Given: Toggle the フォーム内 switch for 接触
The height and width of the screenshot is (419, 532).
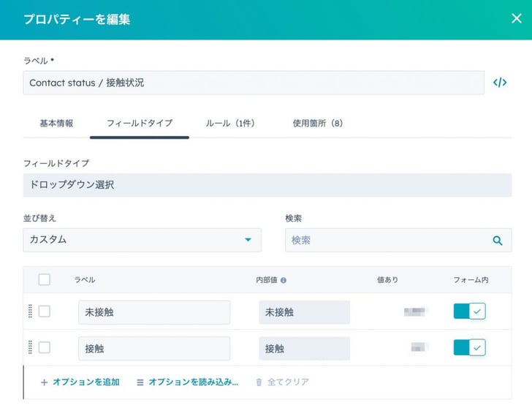Looking at the screenshot, I should click(470, 347).
